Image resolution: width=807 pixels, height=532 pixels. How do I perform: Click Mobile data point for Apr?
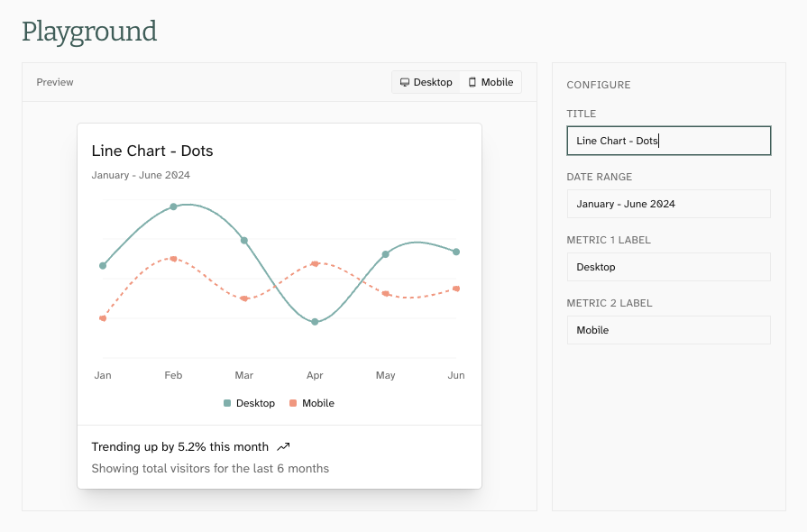click(315, 264)
